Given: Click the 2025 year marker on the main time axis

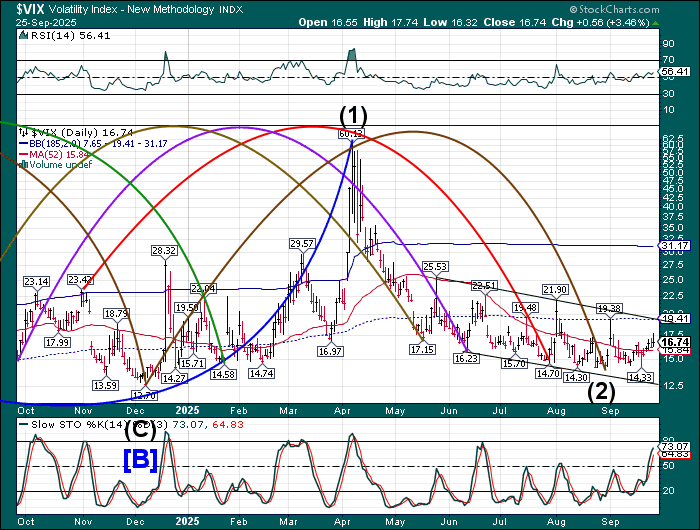Looking at the screenshot, I should pyautogui.click(x=188, y=410).
